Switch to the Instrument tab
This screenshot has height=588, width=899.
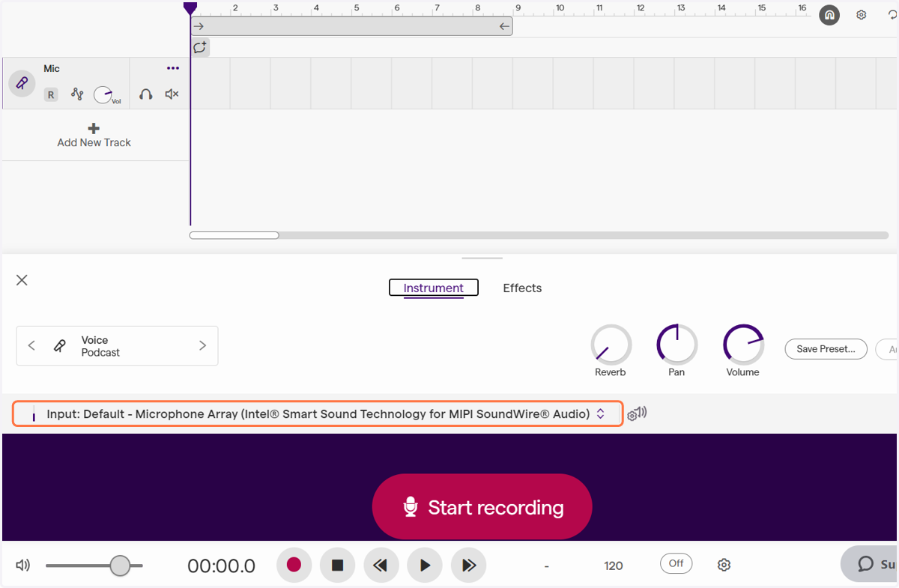click(434, 288)
